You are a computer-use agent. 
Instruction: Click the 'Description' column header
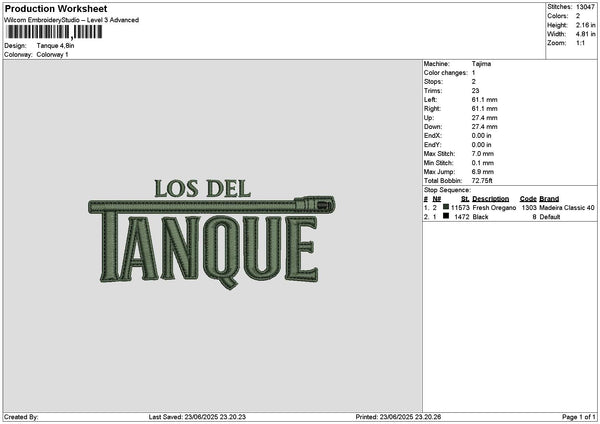click(x=491, y=199)
